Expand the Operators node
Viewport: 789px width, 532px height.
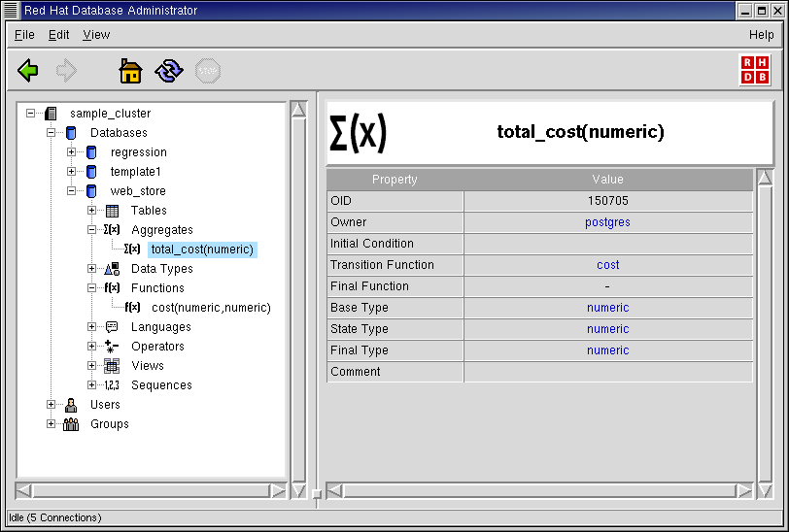pyautogui.click(x=91, y=346)
